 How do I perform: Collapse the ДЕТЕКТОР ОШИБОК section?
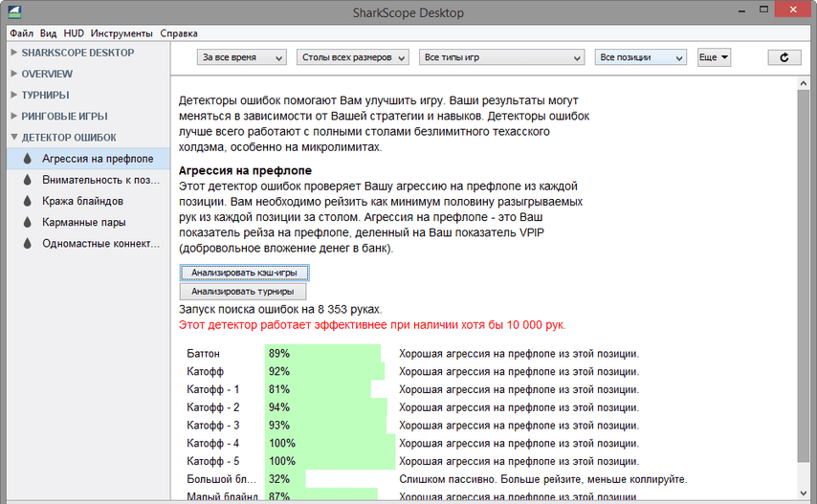(14, 138)
